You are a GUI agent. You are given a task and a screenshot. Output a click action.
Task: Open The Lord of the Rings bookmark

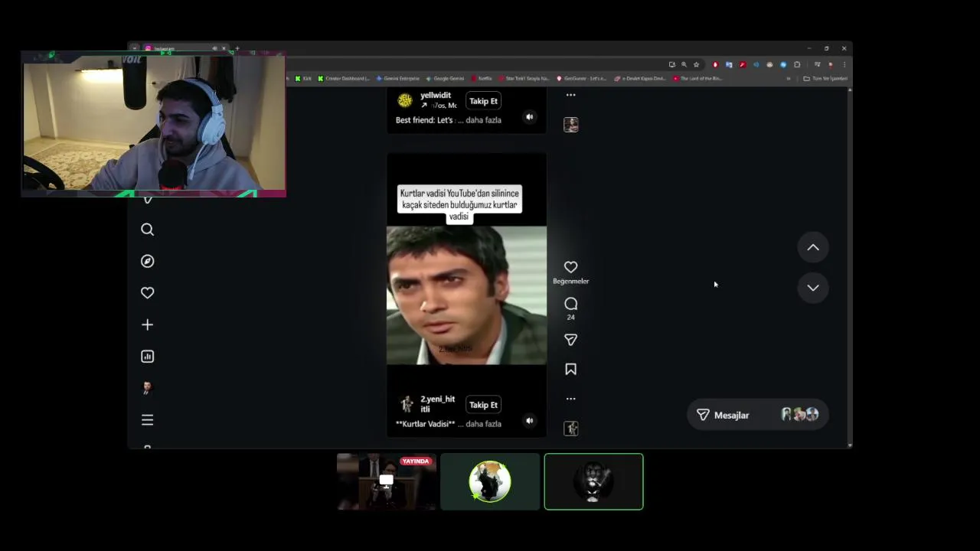coord(697,78)
